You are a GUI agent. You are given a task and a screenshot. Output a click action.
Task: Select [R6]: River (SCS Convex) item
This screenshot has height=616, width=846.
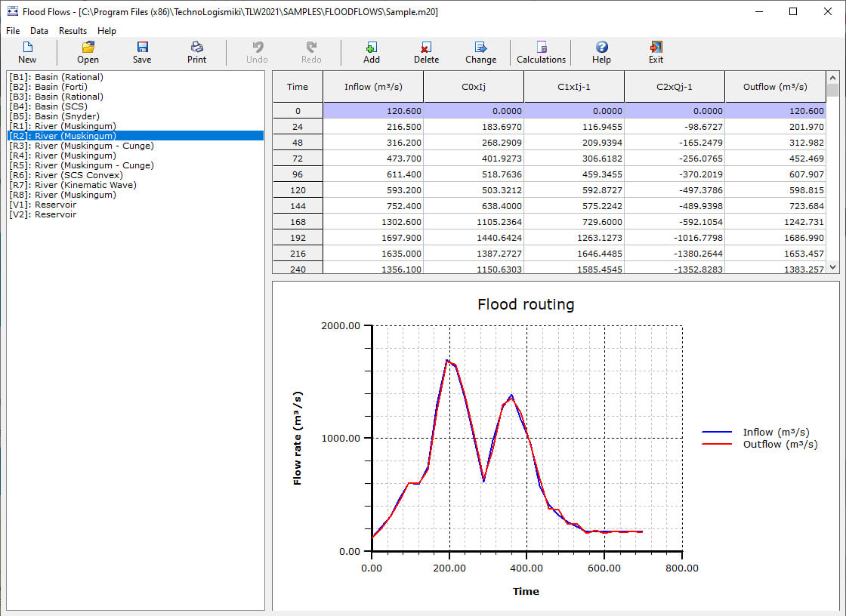(x=66, y=175)
